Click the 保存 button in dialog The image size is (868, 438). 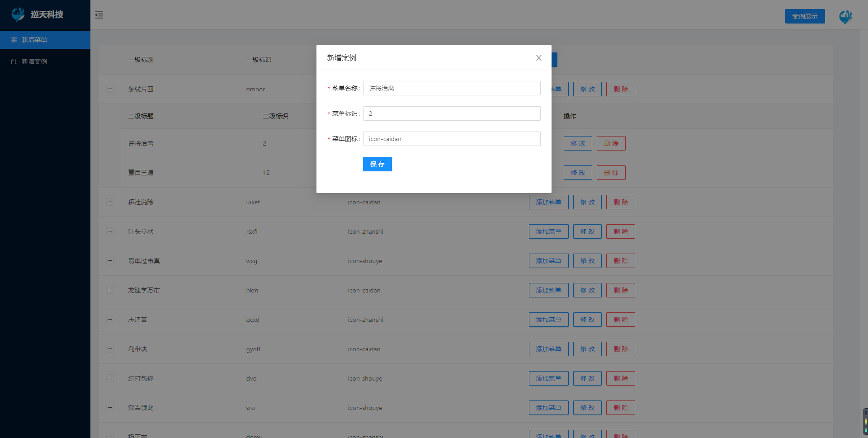(x=377, y=164)
